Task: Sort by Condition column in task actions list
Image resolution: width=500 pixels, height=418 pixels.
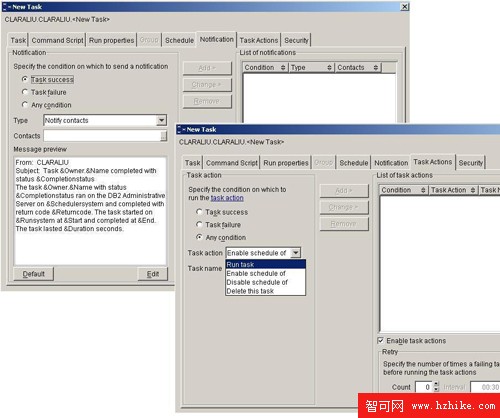Action: click(404, 190)
